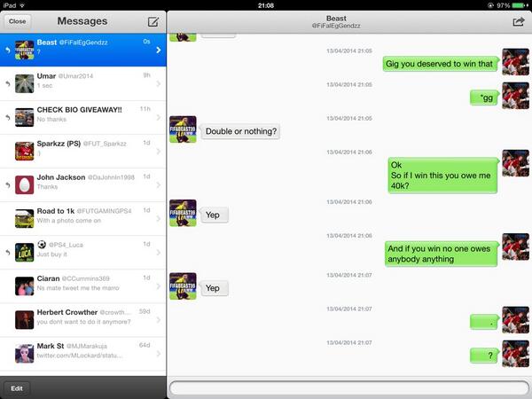Tap the '?' message bubble

coord(484,356)
